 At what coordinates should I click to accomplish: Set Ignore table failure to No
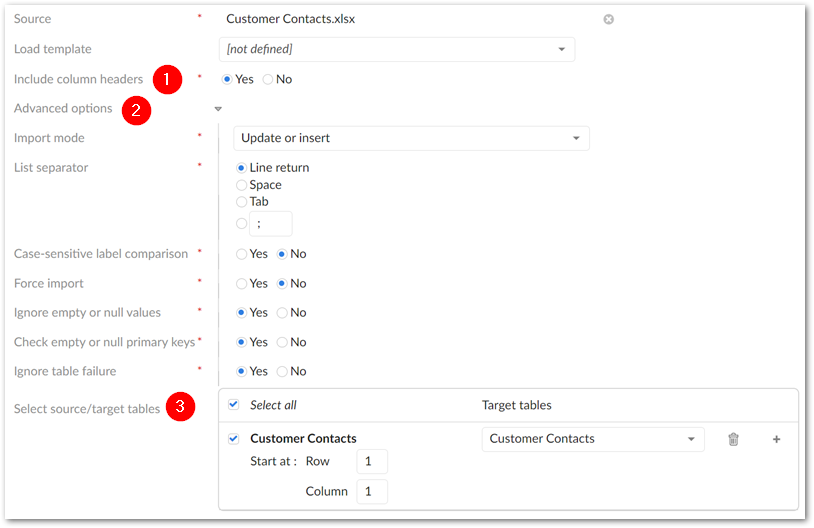point(282,371)
